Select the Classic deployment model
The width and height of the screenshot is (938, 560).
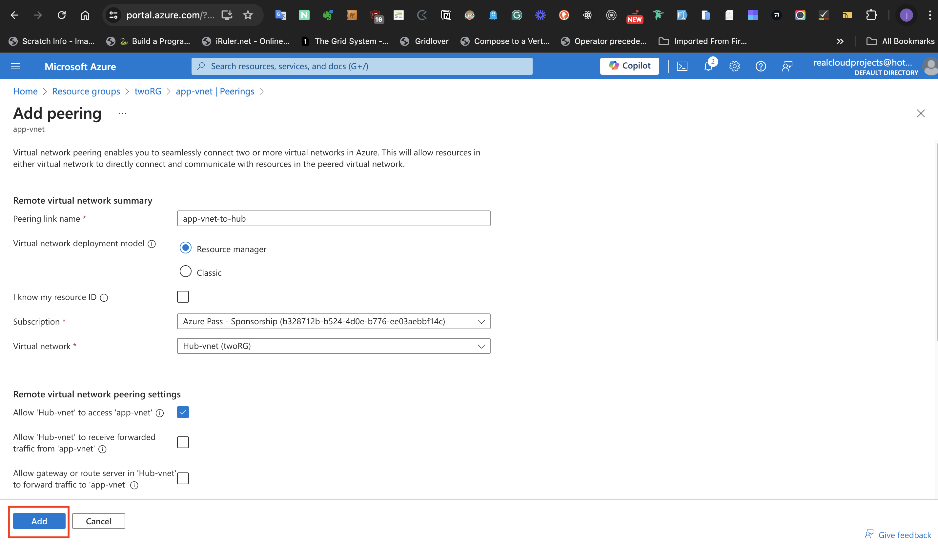pos(185,271)
